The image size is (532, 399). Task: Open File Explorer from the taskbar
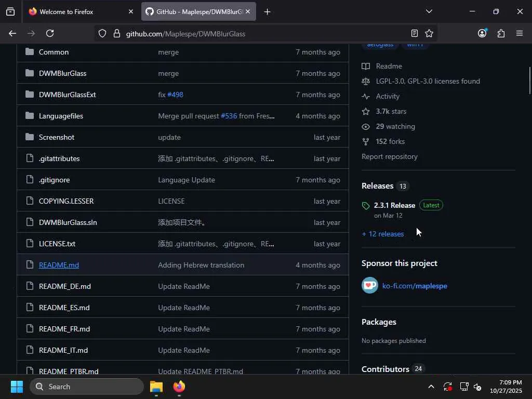click(156, 387)
